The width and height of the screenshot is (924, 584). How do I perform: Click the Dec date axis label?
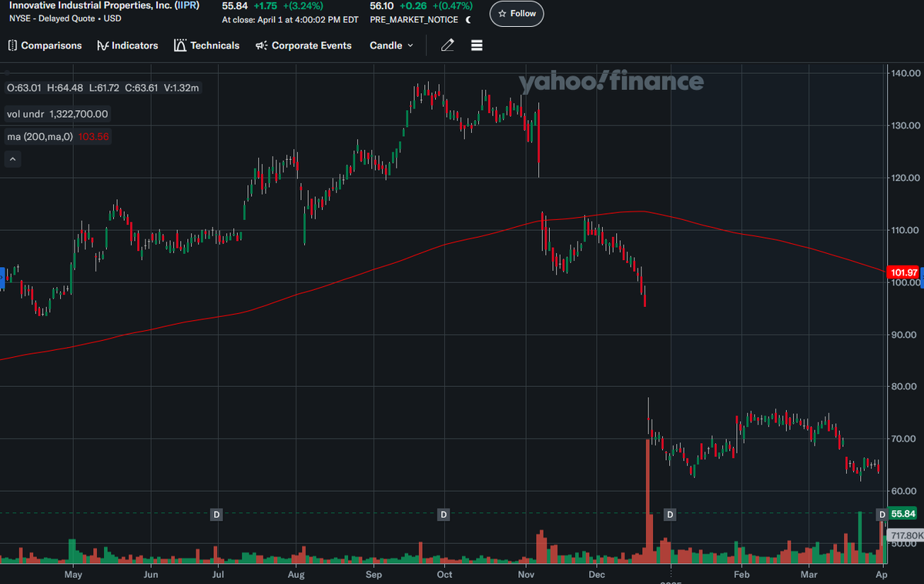(x=597, y=574)
